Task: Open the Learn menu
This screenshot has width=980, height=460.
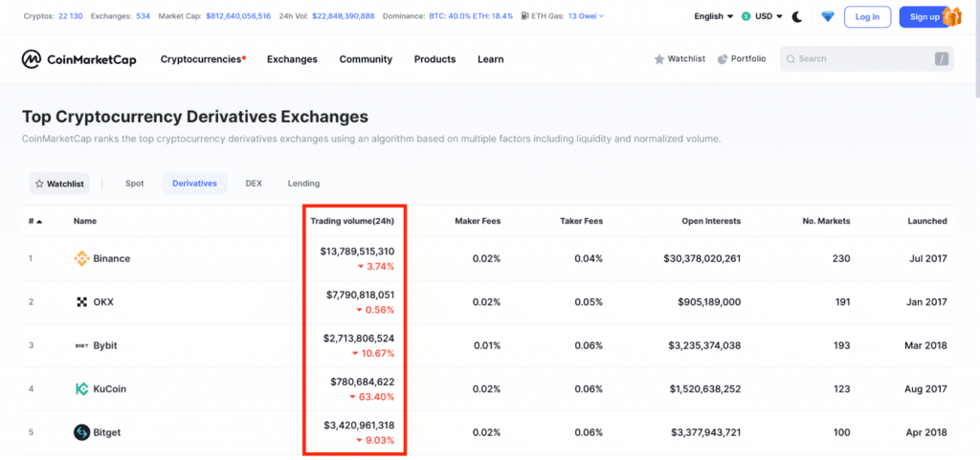Action: click(490, 59)
